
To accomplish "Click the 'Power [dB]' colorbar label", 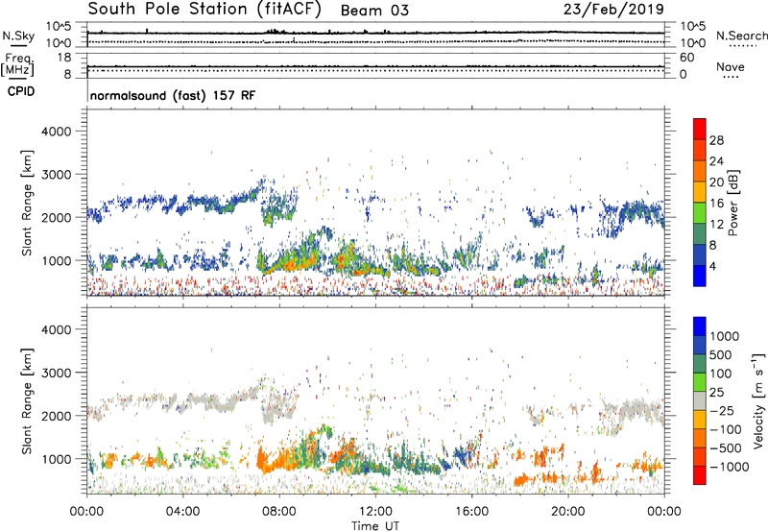I will pyautogui.click(x=733, y=203).
